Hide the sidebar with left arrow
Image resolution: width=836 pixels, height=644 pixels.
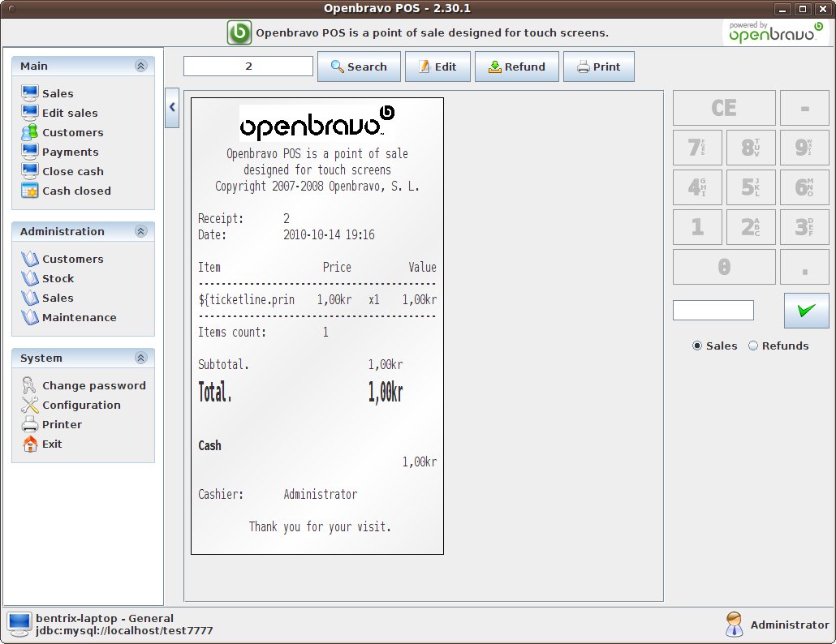[x=172, y=108]
